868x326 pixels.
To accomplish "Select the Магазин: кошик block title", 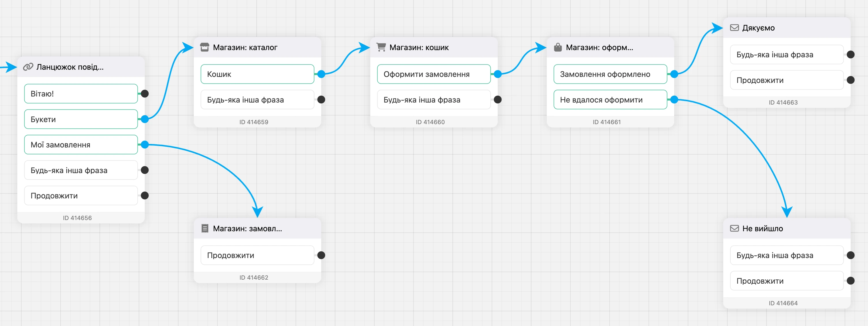I will (x=419, y=48).
